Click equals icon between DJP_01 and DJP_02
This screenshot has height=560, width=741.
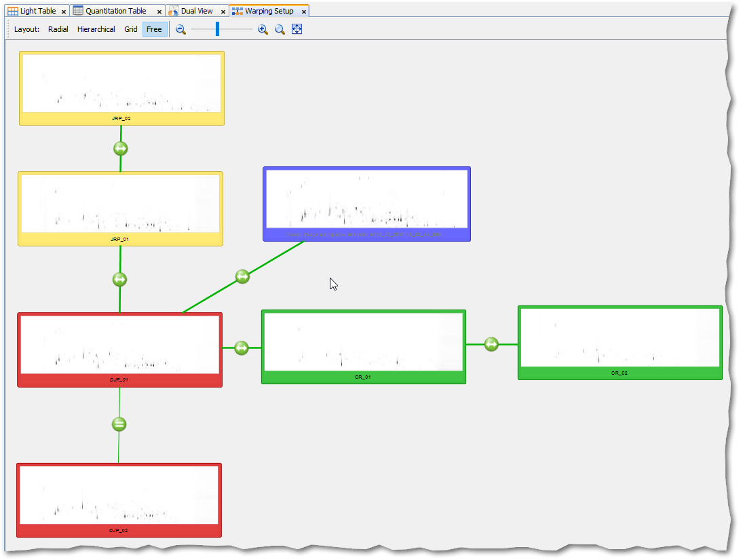[119, 424]
